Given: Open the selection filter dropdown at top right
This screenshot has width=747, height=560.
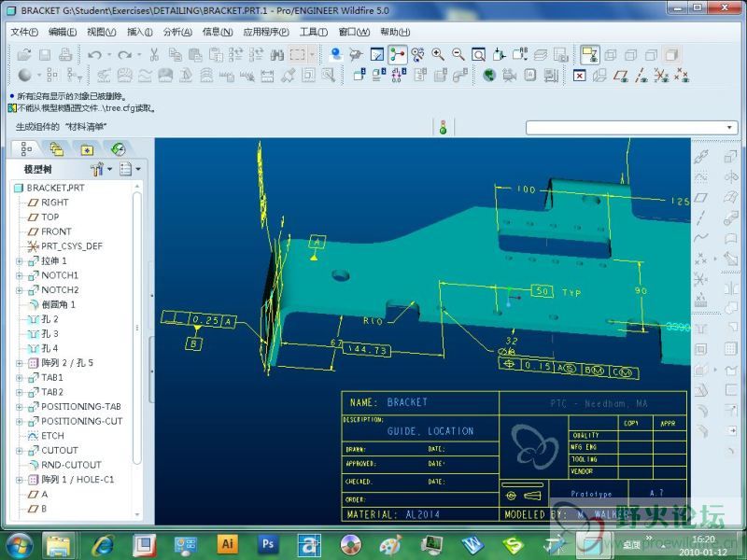Looking at the screenshot, I should 729,128.
